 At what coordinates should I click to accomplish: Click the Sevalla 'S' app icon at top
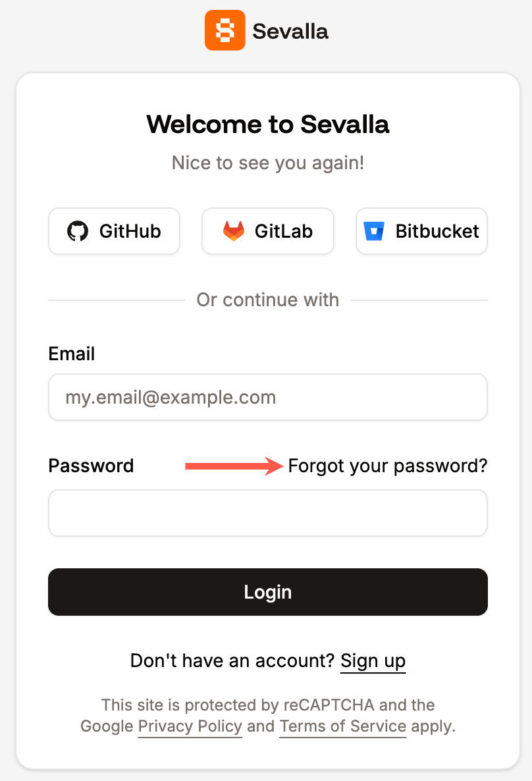225,30
